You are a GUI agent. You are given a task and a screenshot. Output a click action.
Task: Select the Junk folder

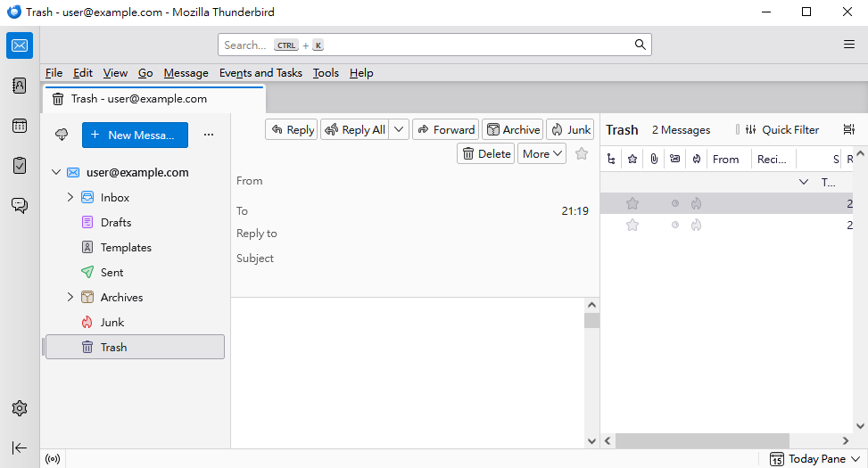[x=135, y=322]
